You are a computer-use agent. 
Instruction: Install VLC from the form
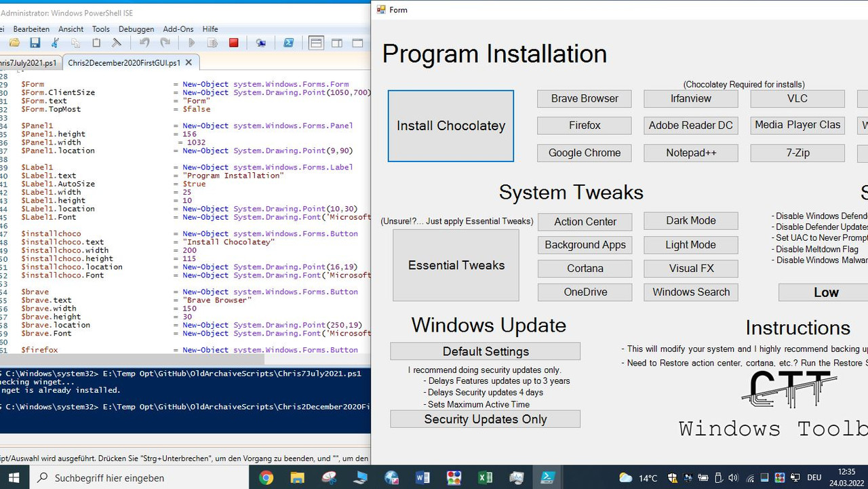tap(797, 98)
